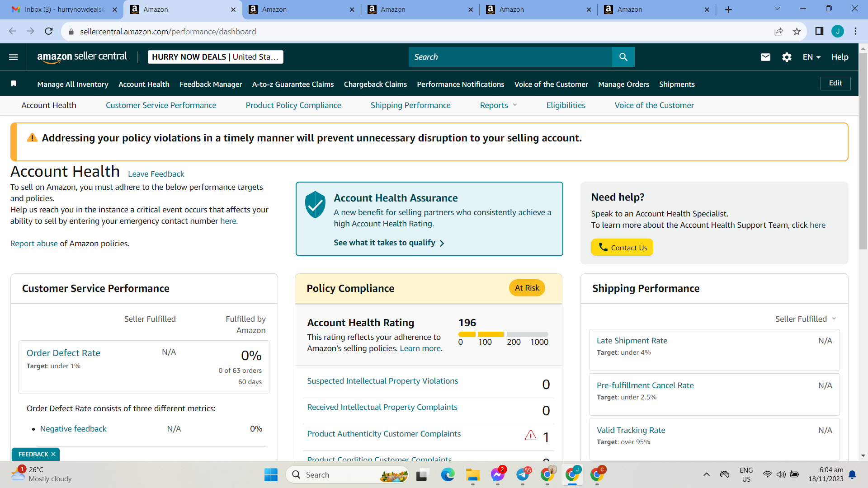Open the Seller Central hamburger menu
868x488 pixels.
(13, 57)
